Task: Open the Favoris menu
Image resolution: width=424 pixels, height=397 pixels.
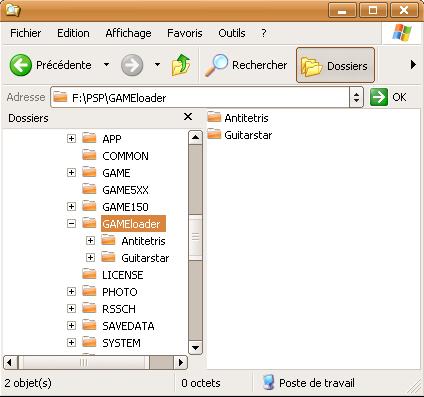Action: pos(185,33)
